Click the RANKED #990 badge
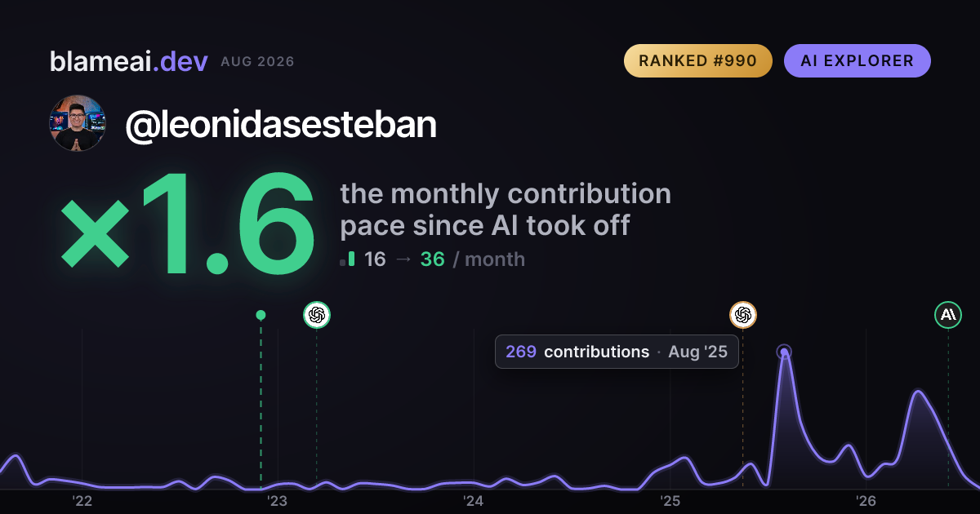 [x=697, y=60]
